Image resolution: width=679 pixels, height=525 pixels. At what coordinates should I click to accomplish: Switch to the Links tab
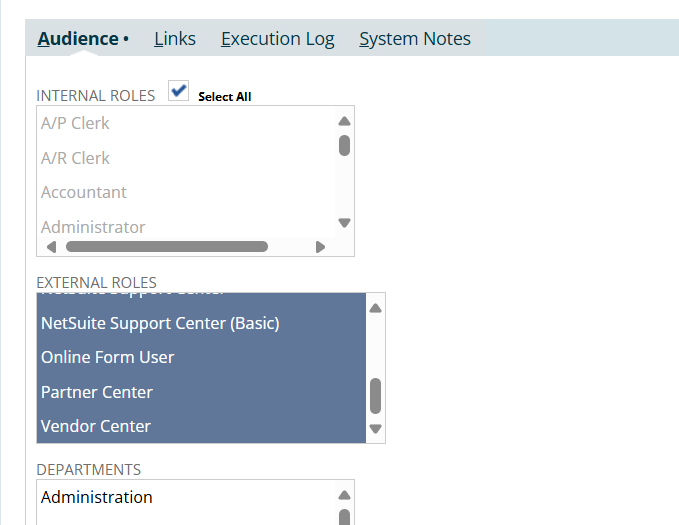point(175,39)
